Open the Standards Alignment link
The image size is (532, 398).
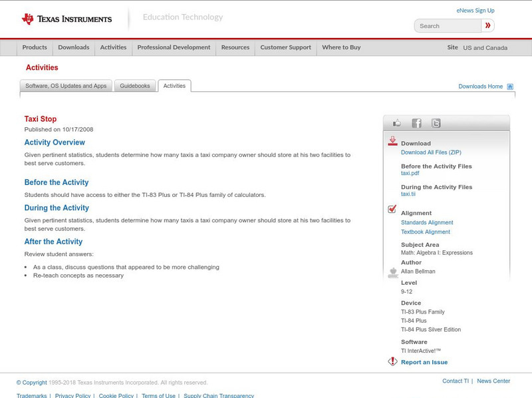point(427,222)
